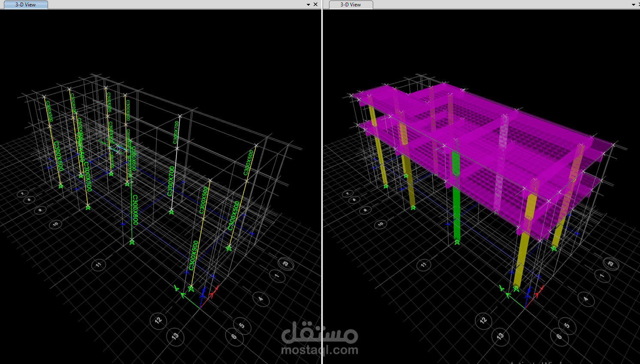Image resolution: width=640 pixels, height=364 pixels.
Task: Click grid bubble 11 in the right view
Action: [424, 265]
